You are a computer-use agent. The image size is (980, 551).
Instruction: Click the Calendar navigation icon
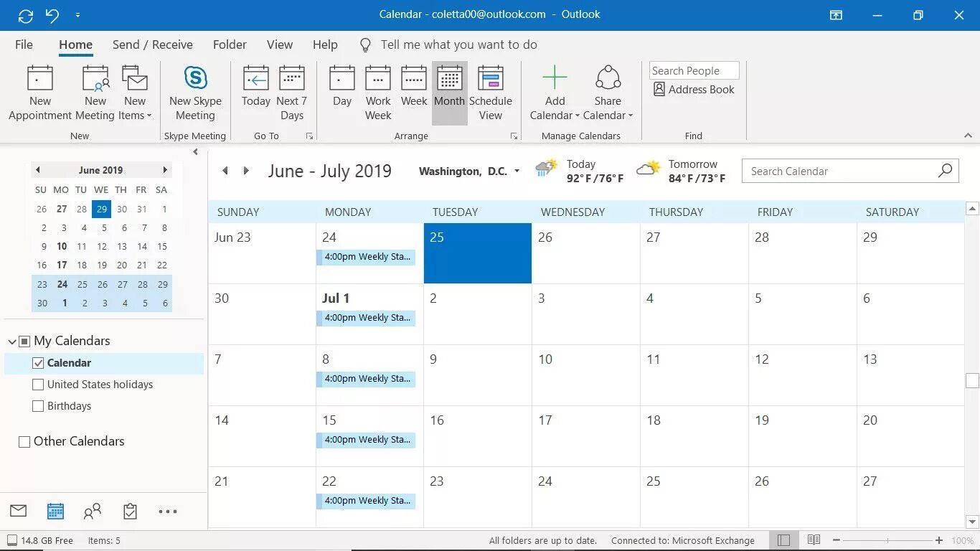click(x=55, y=511)
